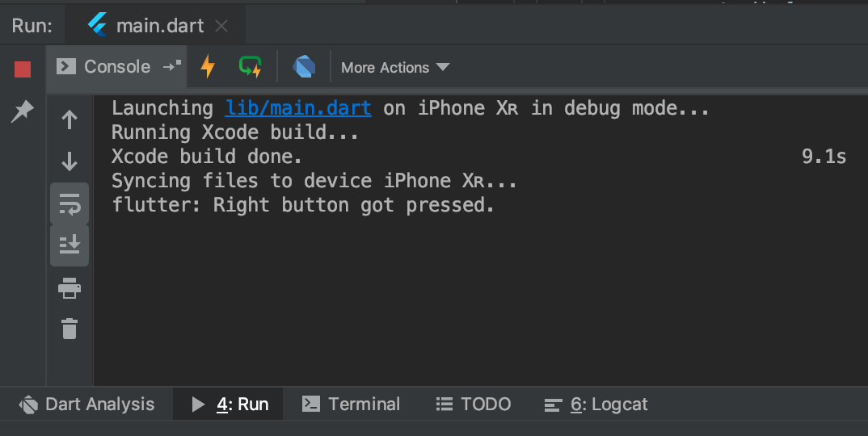Click the Console tab layout arrow icon
The width and height of the screenshot is (868, 436).
[172, 66]
